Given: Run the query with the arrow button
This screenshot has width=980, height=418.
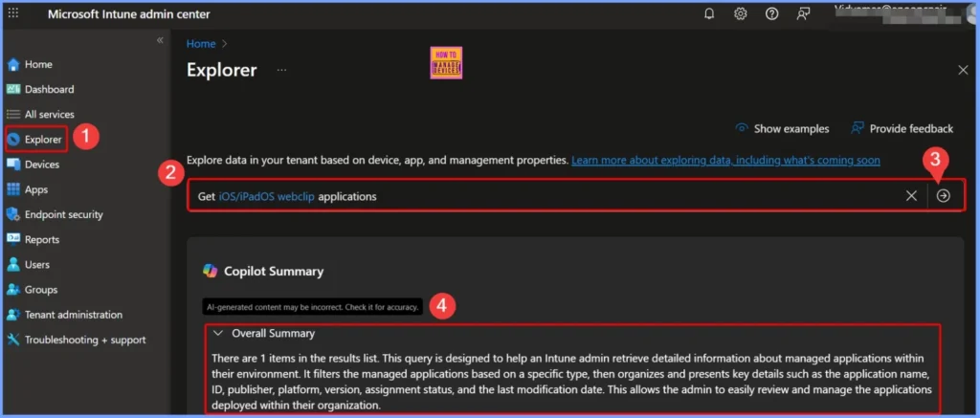Looking at the screenshot, I should (944, 196).
